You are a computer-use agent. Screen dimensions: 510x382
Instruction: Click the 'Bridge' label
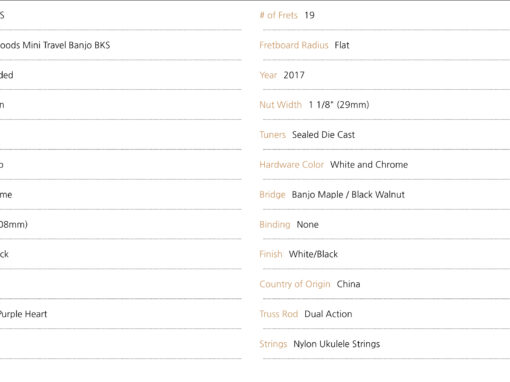coord(272,195)
